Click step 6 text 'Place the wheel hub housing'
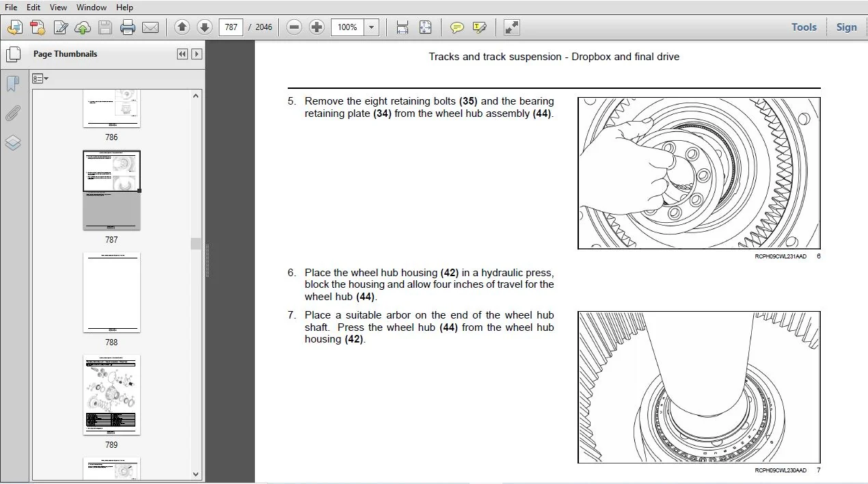 [371, 273]
